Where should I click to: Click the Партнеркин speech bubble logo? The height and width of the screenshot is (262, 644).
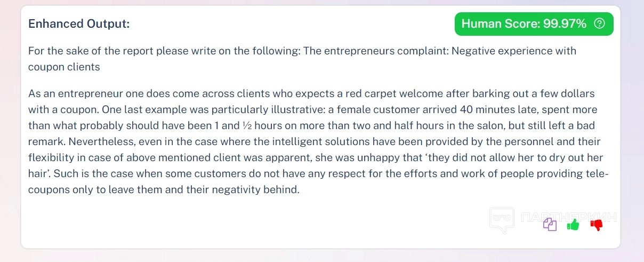(x=502, y=220)
